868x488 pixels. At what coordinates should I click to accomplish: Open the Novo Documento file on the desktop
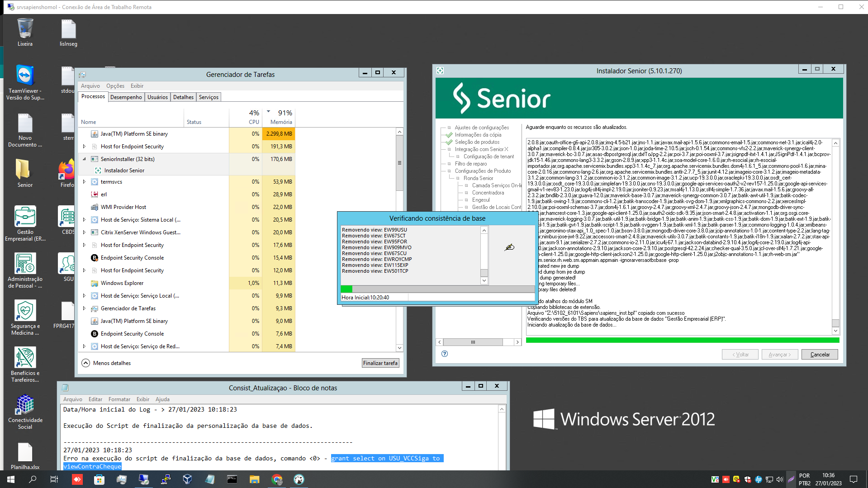pyautogui.click(x=25, y=130)
